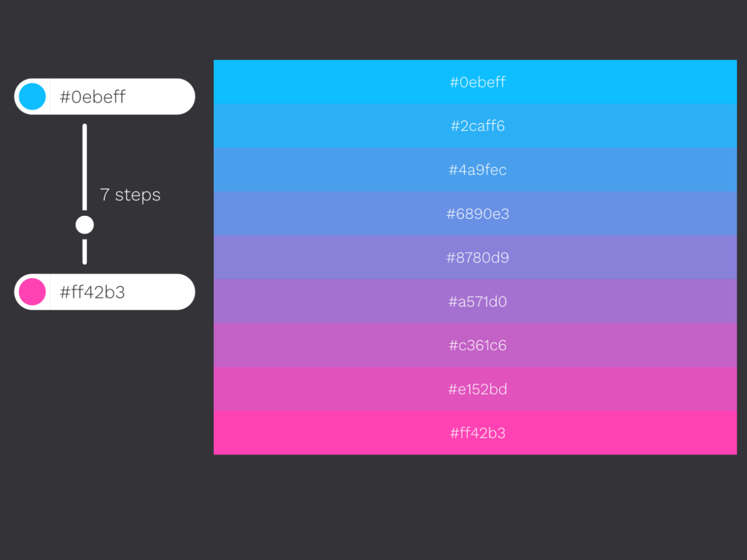Choose the #6890e3 gradient step
The width and height of the screenshot is (747, 560).
[x=475, y=213]
